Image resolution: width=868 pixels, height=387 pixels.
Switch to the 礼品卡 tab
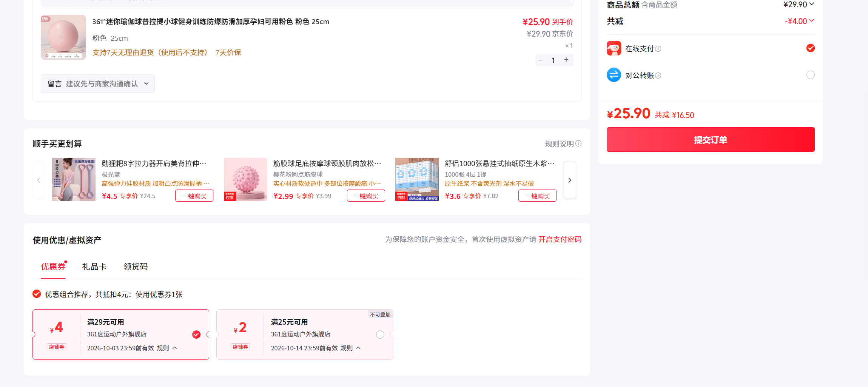pyautogui.click(x=94, y=267)
